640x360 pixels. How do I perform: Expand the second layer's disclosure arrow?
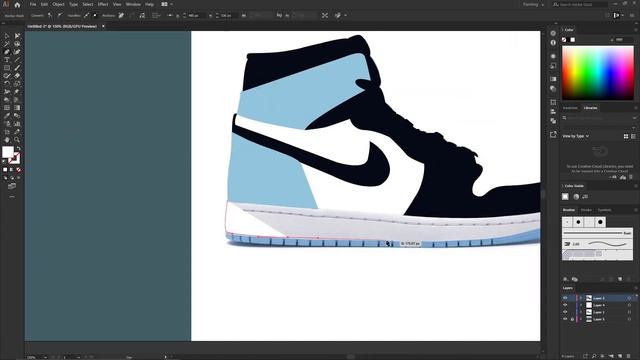click(581, 305)
